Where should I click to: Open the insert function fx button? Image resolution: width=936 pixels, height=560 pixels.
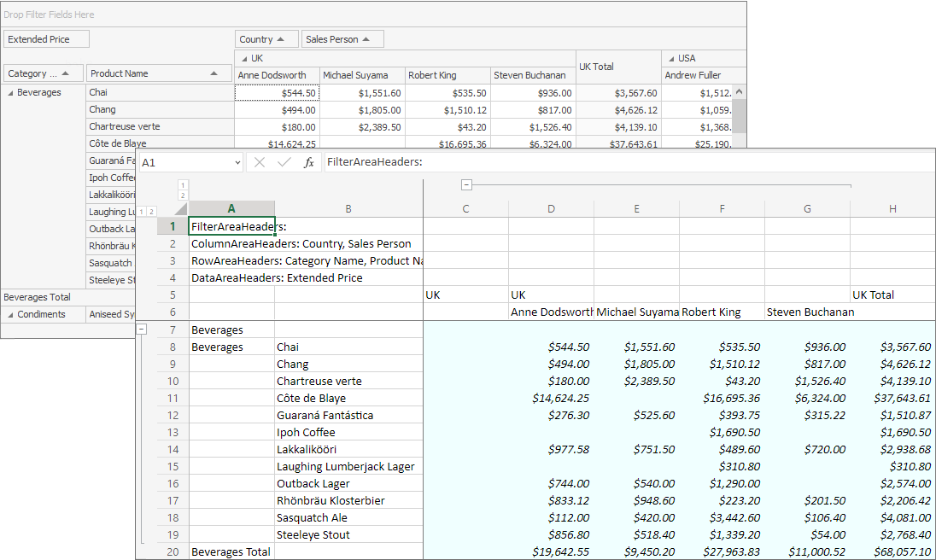[x=308, y=162]
